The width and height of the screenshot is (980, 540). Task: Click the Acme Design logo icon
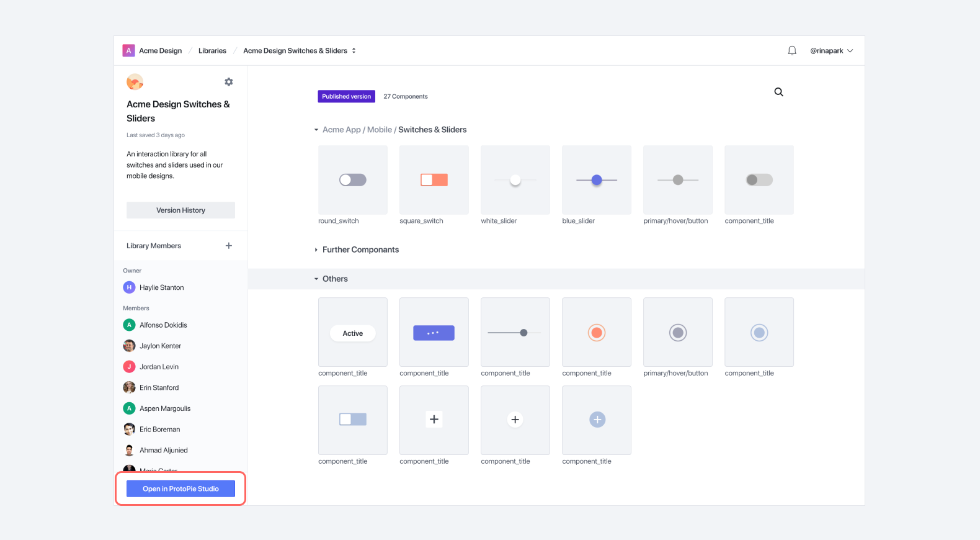click(128, 51)
